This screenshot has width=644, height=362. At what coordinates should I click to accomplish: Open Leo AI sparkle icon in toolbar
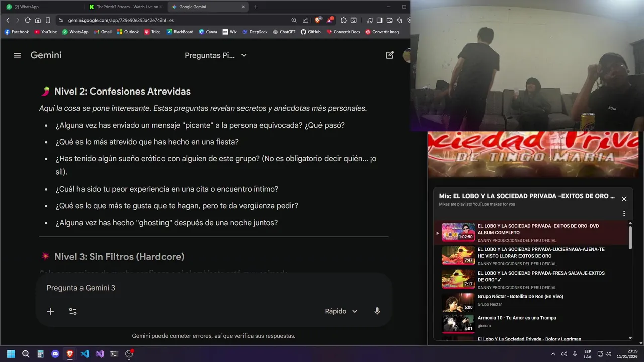[399, 20]
